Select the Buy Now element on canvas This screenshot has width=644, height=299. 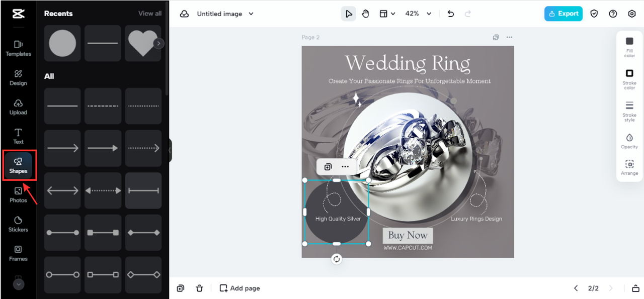click(x=408, y=235)
